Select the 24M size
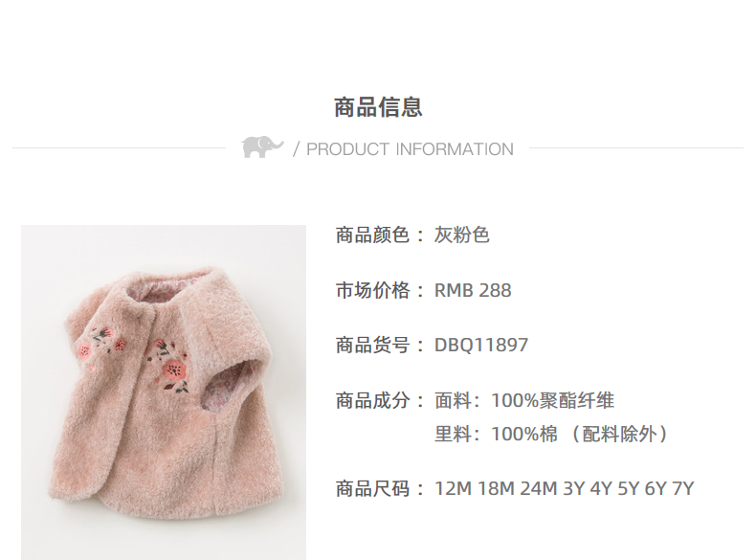This screenshot has height=560, width=756. click(539, 488)
